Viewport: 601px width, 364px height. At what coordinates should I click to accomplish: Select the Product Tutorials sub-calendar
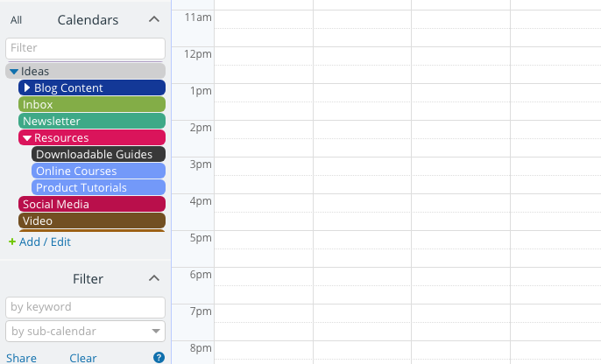tap(98, 187)
